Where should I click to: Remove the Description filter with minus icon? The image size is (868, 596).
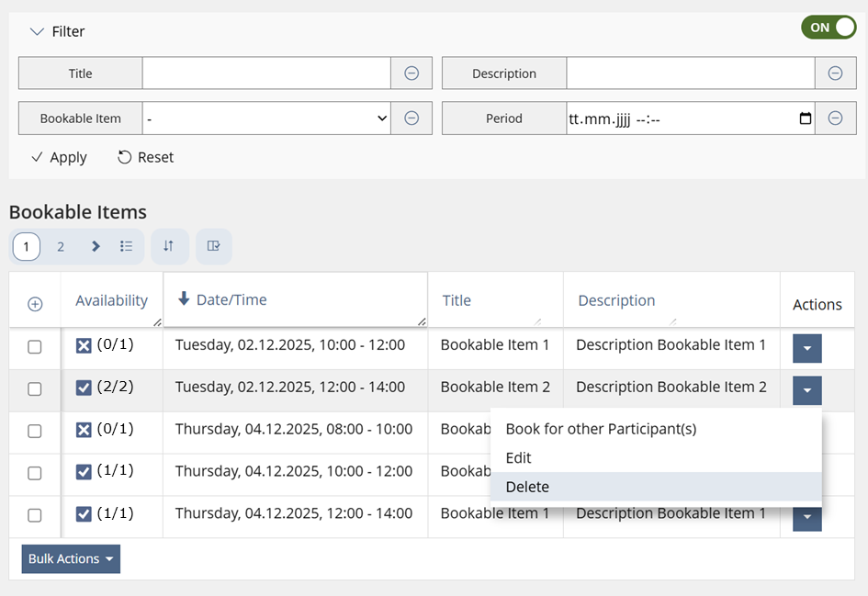point(835,73)
